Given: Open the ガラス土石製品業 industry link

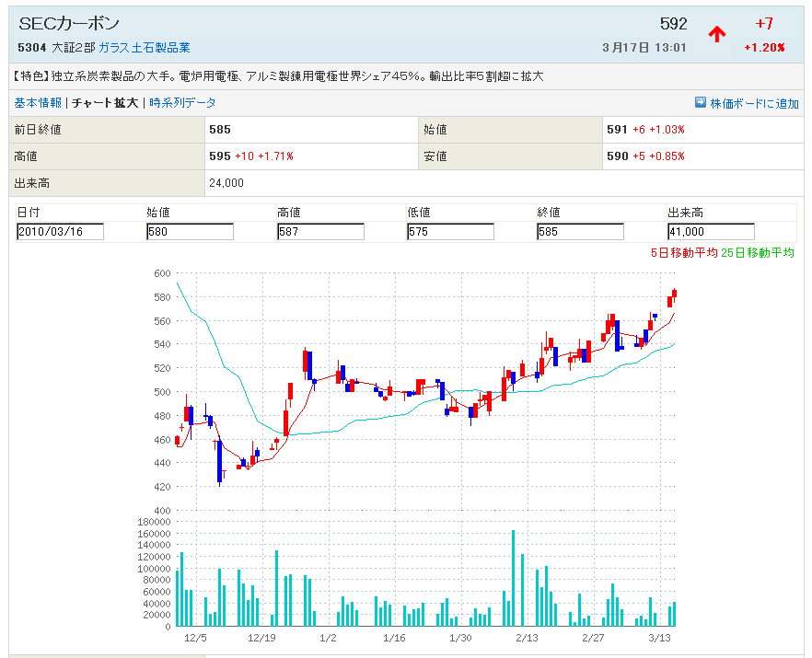Looking at the screenshot, I should tap(145, 48).
